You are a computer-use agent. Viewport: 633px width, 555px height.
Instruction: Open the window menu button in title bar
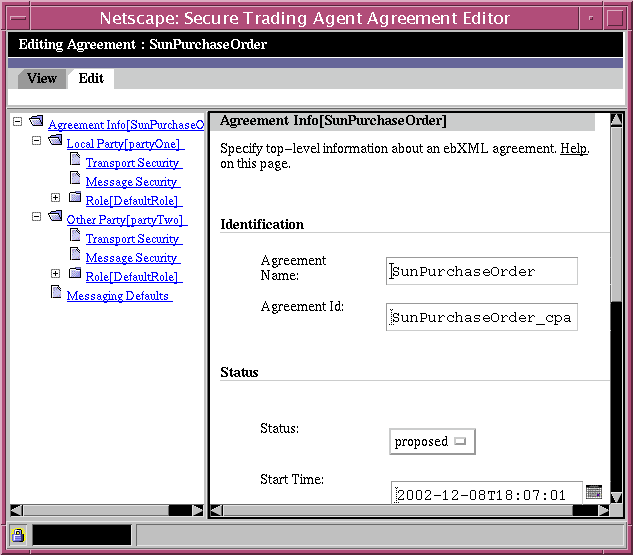[18, 18]
